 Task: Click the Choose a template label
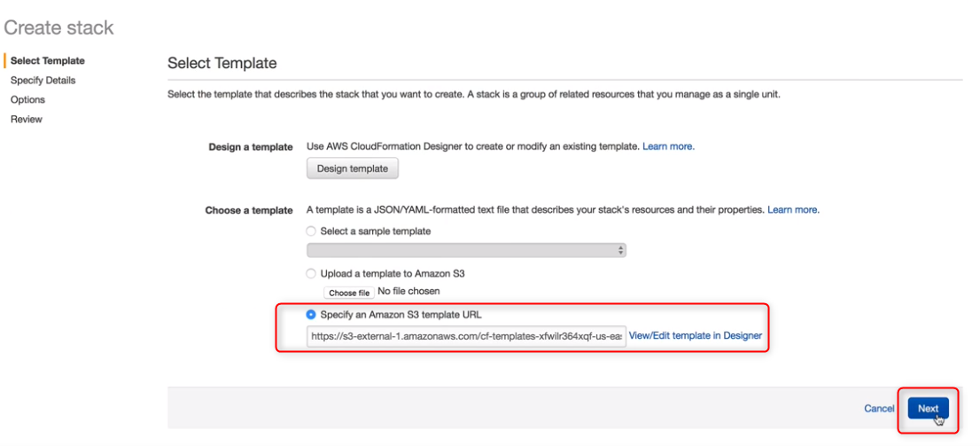[x=249, y=211]
